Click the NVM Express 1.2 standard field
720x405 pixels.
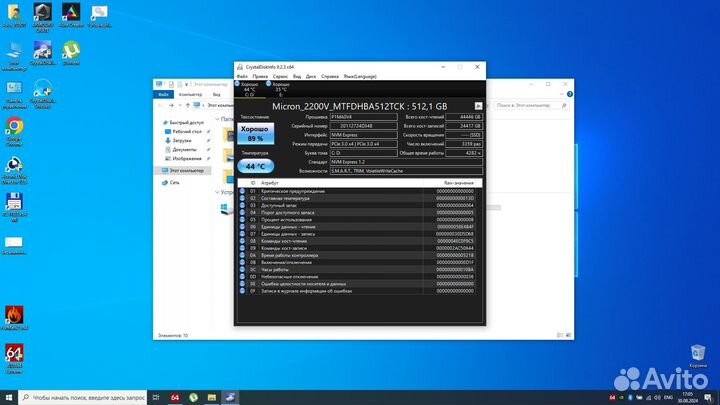tap(406, 162)
